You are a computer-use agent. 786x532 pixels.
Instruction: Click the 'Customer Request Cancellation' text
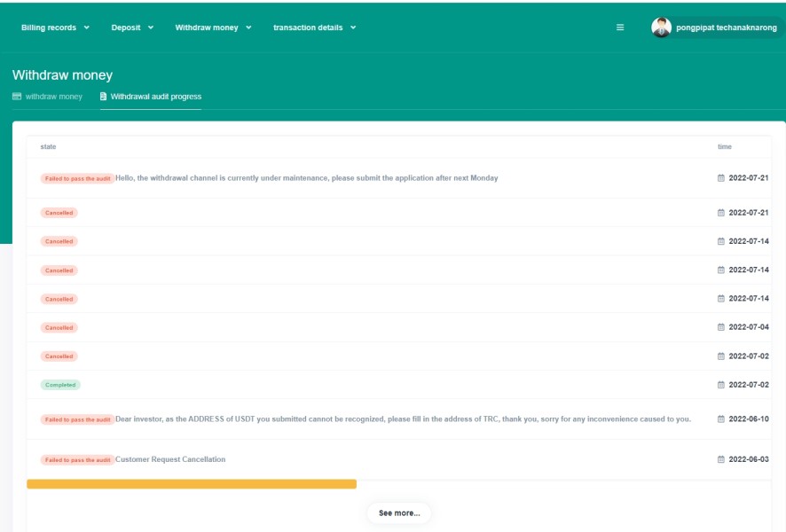170,459
